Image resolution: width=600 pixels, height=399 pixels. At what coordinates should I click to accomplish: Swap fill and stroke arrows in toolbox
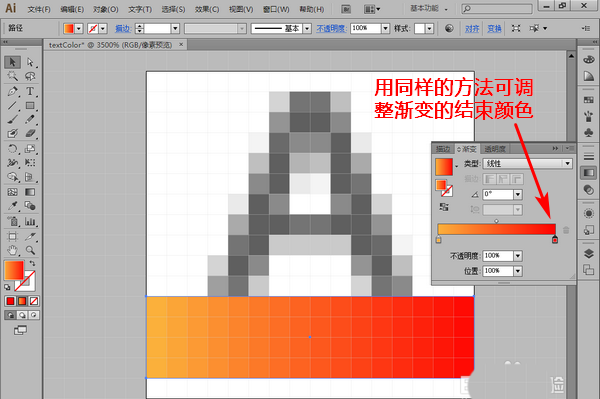tap(33, 263)
